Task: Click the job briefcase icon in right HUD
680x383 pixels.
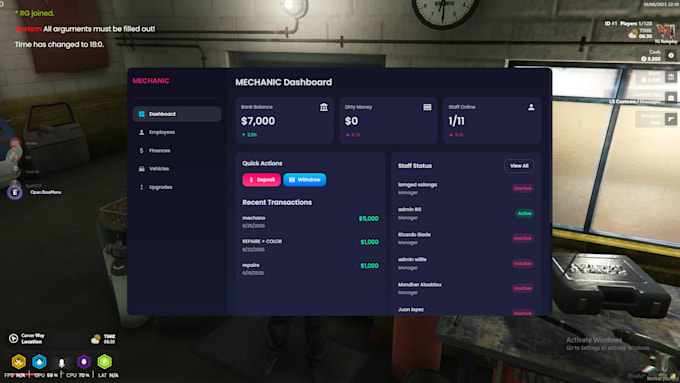Action: pos(671,98)
